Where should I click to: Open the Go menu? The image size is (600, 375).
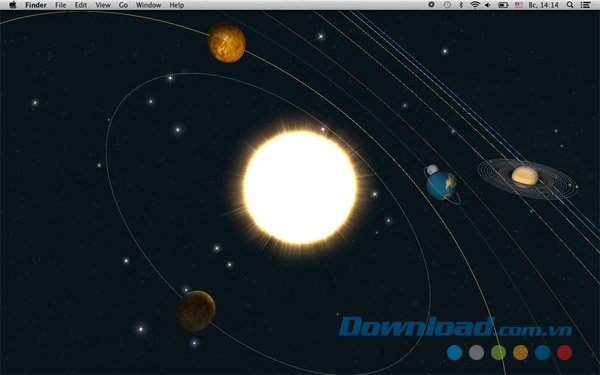123,5
